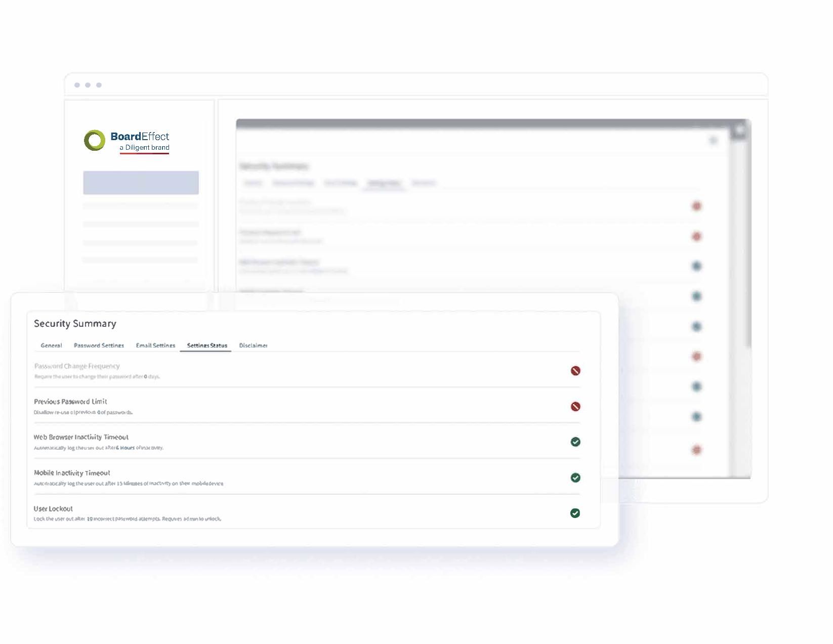Image resolution: width=833 pixels, height=644 pixels.
Task: Click the 'Previous Password Limit' row title
Action: click(x=70, y=402)
